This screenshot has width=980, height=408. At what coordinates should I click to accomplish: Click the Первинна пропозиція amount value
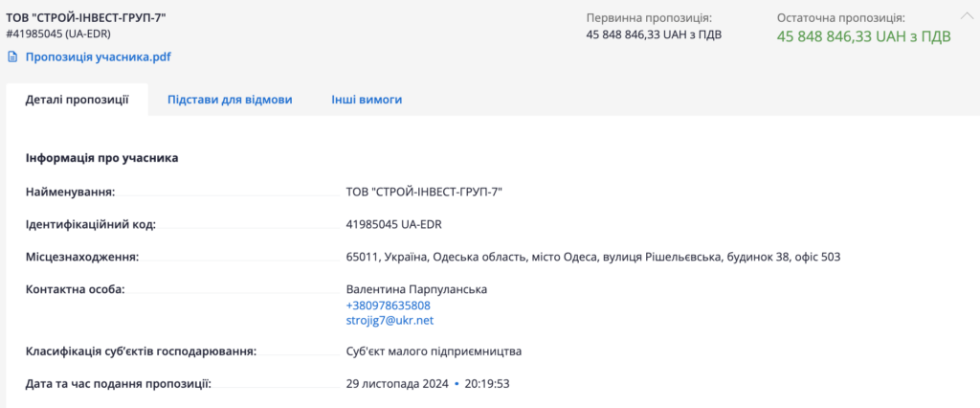(x=654, y=35)
